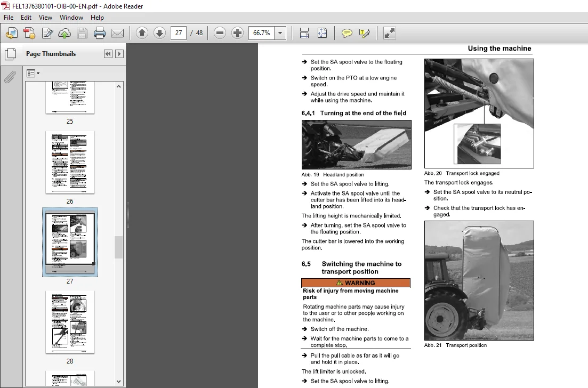
Task: Click the upload to cloud icon
Action: coord(65,34)
